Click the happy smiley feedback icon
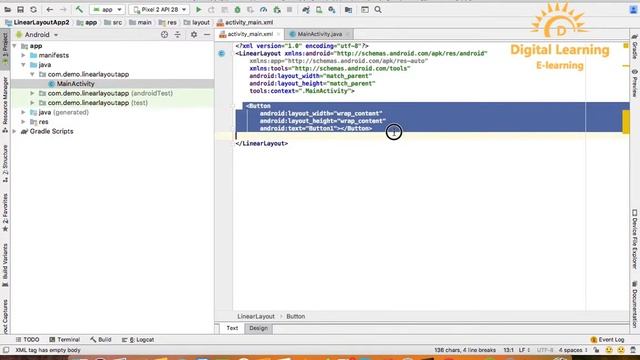This screenshot has height=360, width=640. [x=609, y=350]
